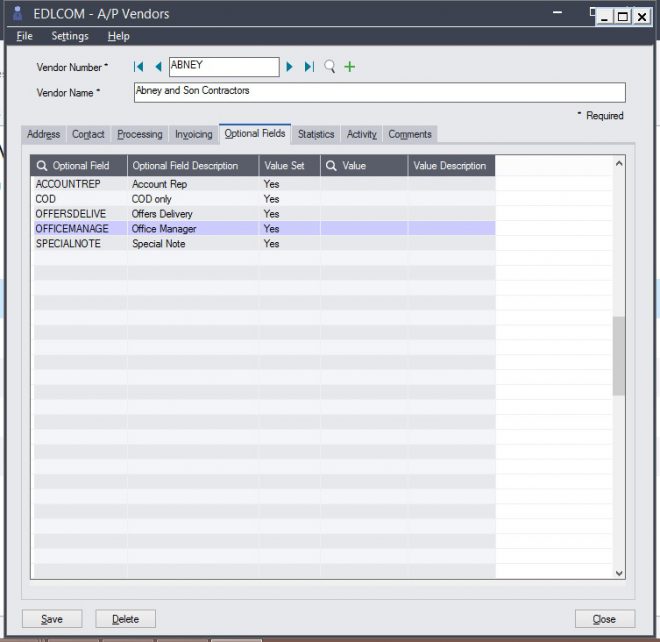Open the Settings menu
Screen dimensions: 660x642
(70, 36)
